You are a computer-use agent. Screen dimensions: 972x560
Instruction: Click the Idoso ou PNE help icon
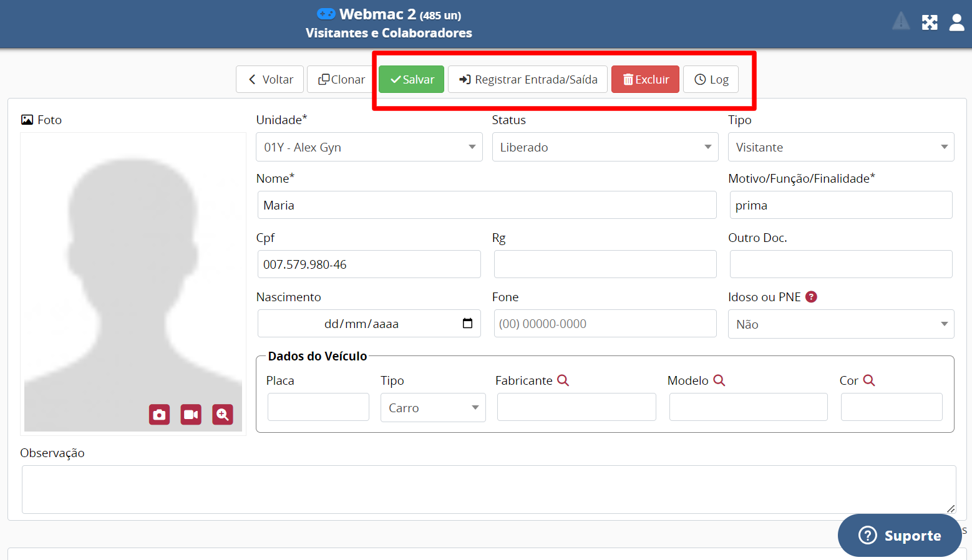click(811, 297)
